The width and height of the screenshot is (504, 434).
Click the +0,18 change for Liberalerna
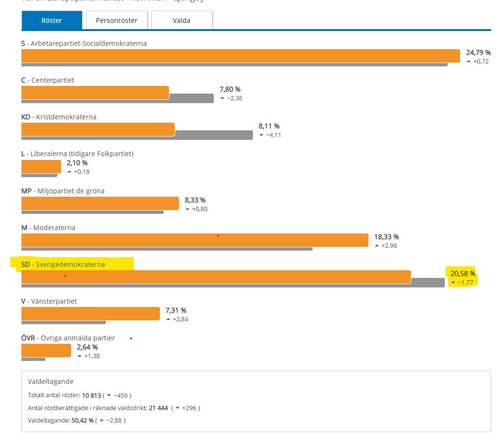(x=82, y=172)
